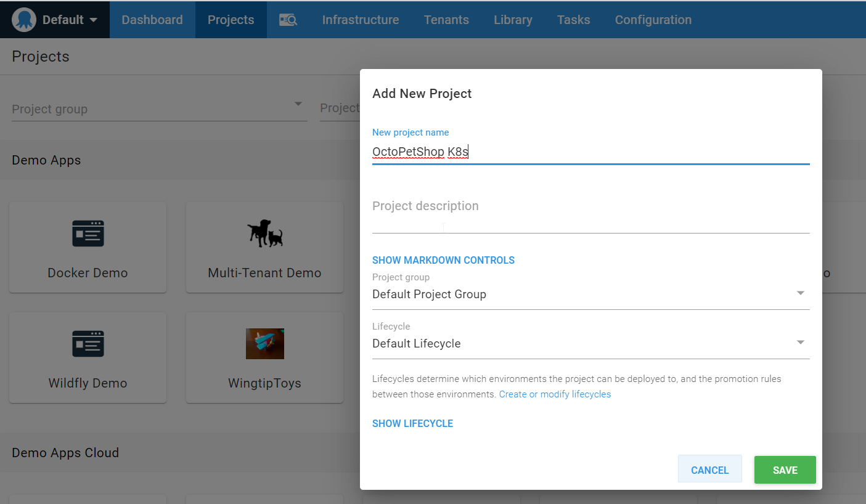Click the Project description text field
Screen dimensions: 866x504
tap(590, 213)
